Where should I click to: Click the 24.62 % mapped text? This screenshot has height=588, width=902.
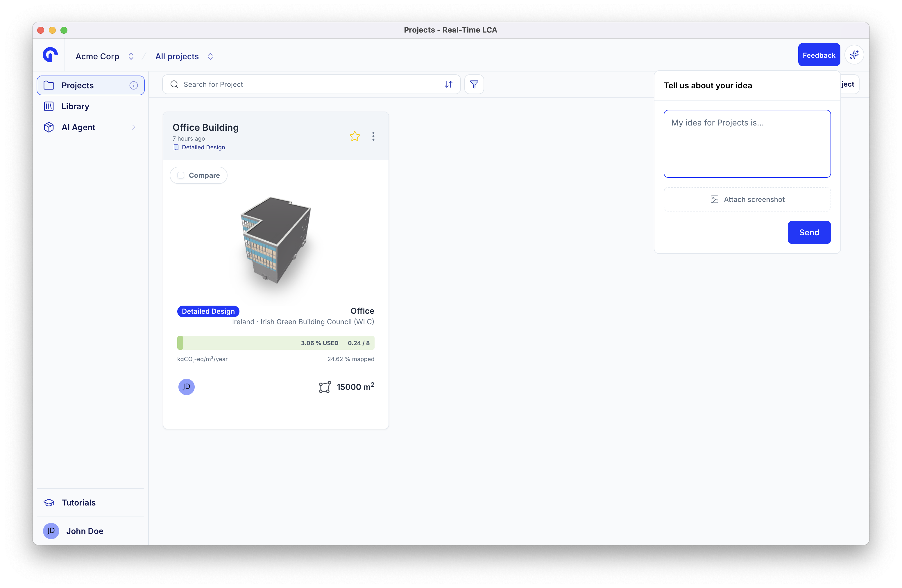coord(350,359)
